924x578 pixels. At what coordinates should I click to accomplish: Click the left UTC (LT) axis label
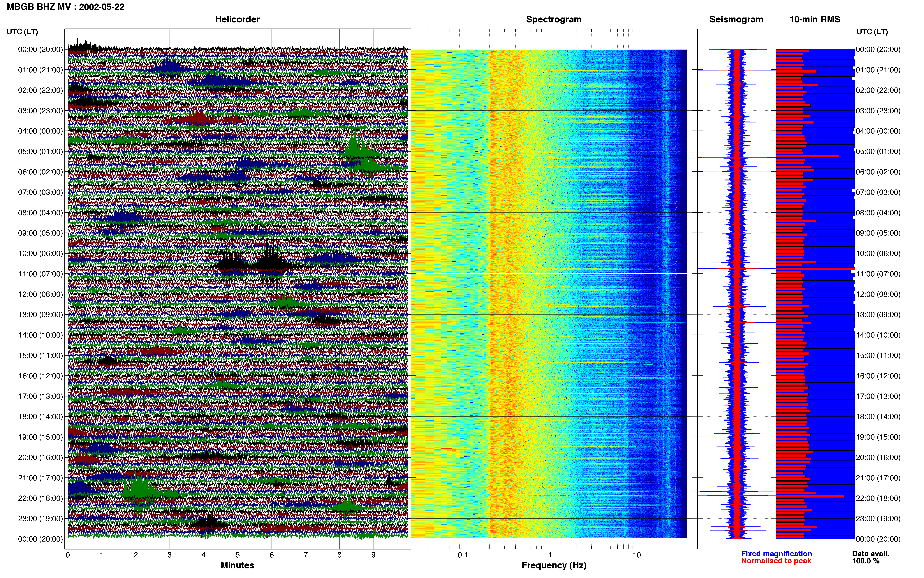click(22, 32)
